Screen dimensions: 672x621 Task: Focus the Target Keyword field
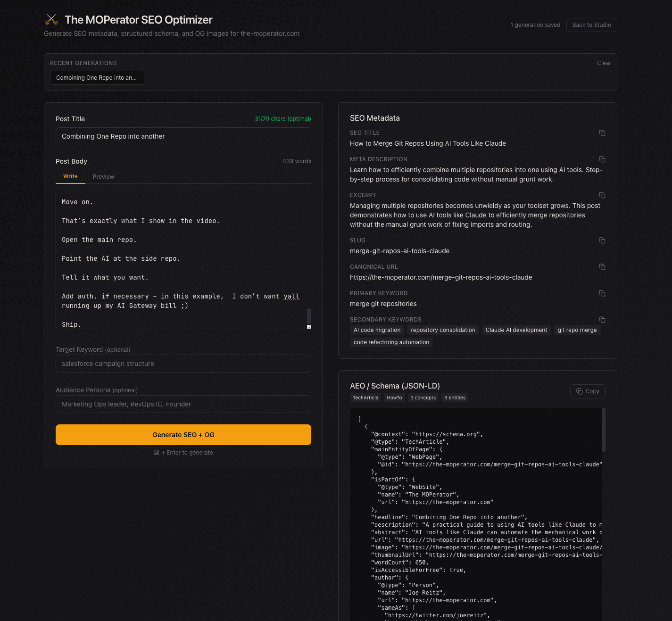(183, 364)
